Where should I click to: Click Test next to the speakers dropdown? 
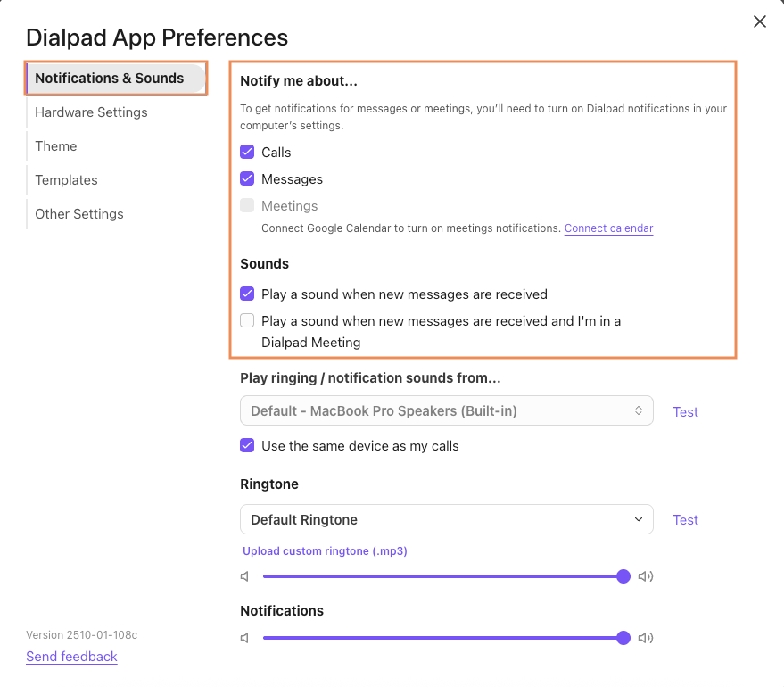click(685, 411)
